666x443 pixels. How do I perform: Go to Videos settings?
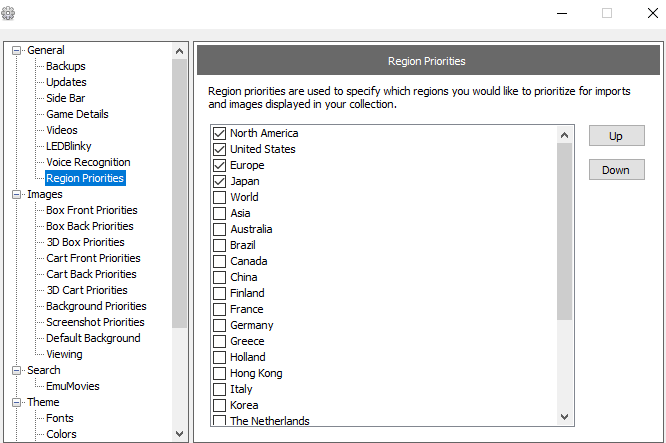click(62, 130)
